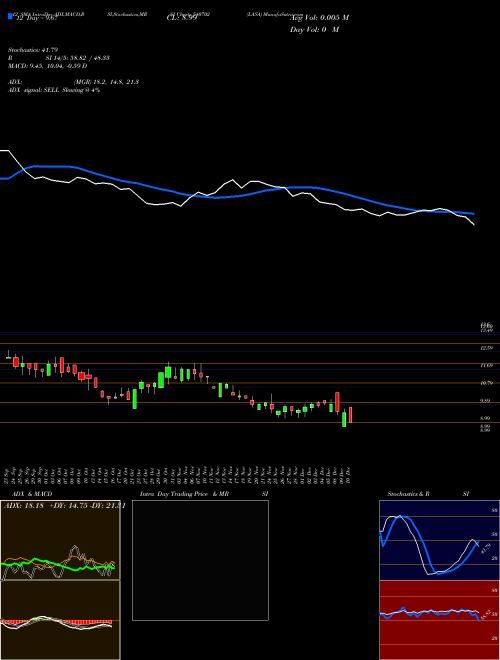Click the 10.79 price axis label
500x660 pixels.
tap(486, 383)
